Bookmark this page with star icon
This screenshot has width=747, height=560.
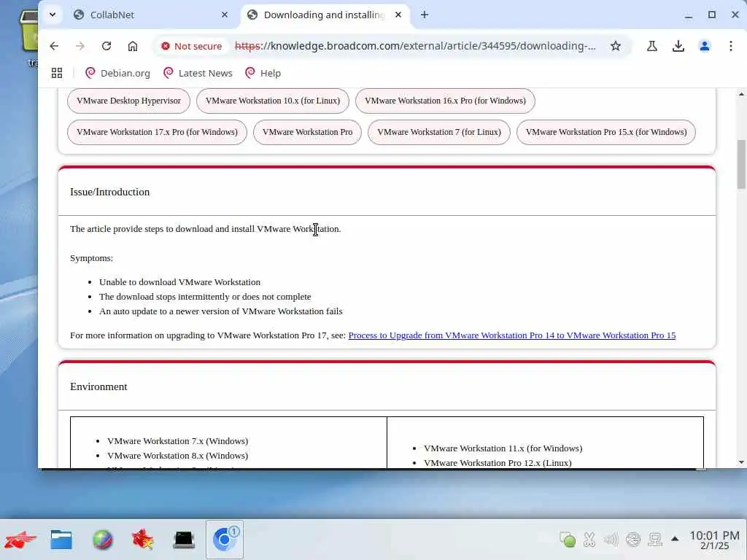pyautogui.click(x=616, y=46)
